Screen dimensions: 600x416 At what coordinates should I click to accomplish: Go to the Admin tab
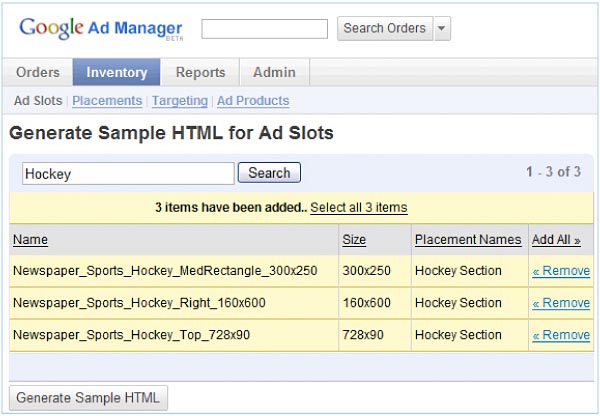click(x=274, y=72)
